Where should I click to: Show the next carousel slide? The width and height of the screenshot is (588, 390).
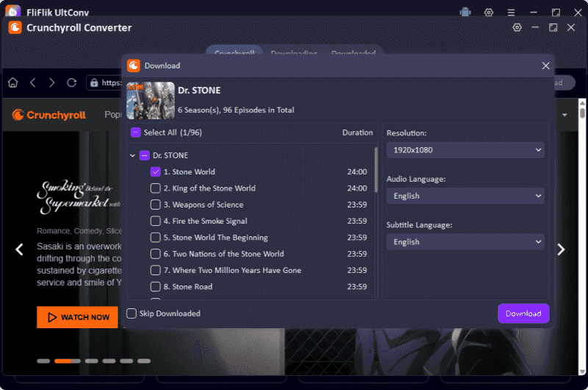[x=561, y=249]
